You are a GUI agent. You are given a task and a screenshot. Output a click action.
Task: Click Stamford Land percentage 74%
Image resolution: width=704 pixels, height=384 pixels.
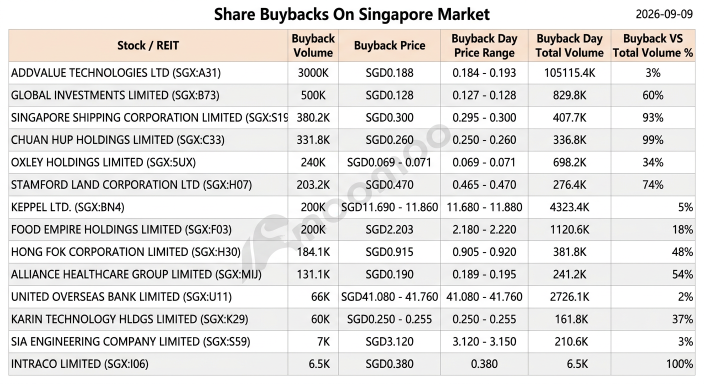click(x=653, y=185)
